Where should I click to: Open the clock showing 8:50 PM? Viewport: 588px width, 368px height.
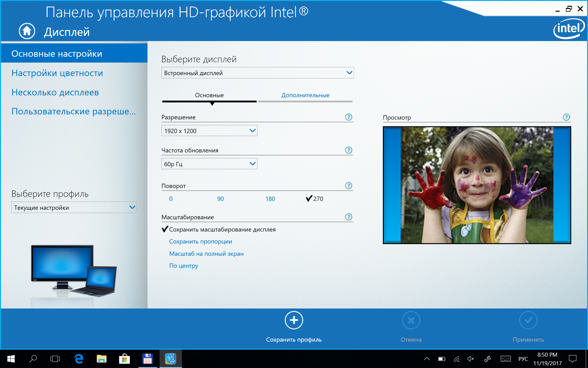pyautogui.click(x=547, y=359)
